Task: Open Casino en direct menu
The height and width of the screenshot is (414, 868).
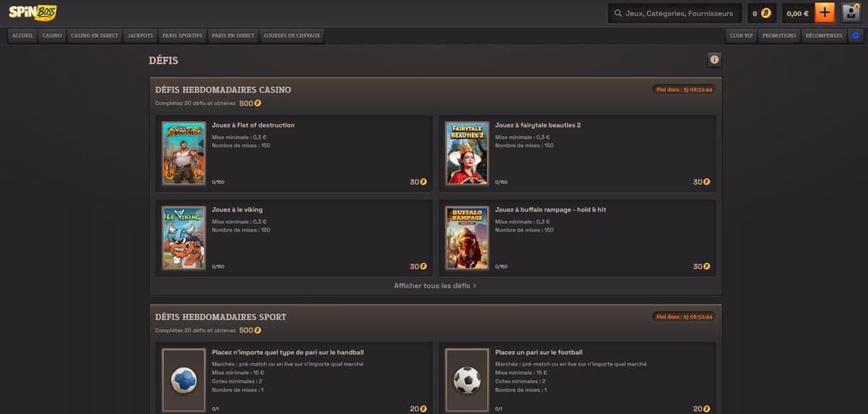Action: point(94,35)
